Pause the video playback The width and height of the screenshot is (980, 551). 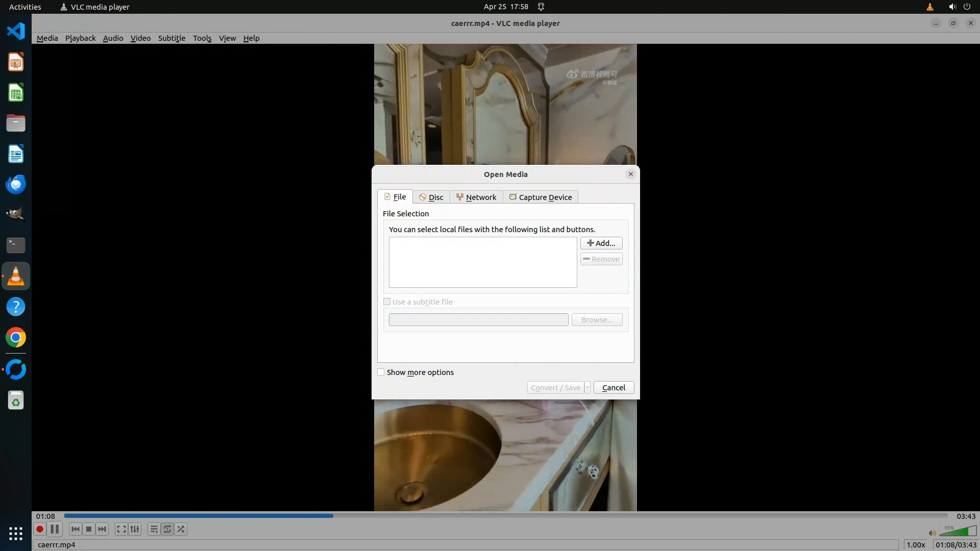55,529
